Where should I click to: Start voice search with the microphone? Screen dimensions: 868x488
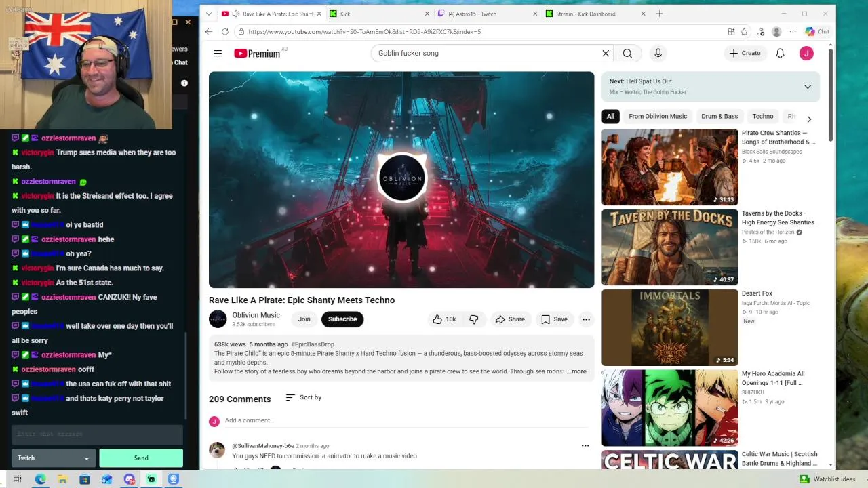(658, 53)
